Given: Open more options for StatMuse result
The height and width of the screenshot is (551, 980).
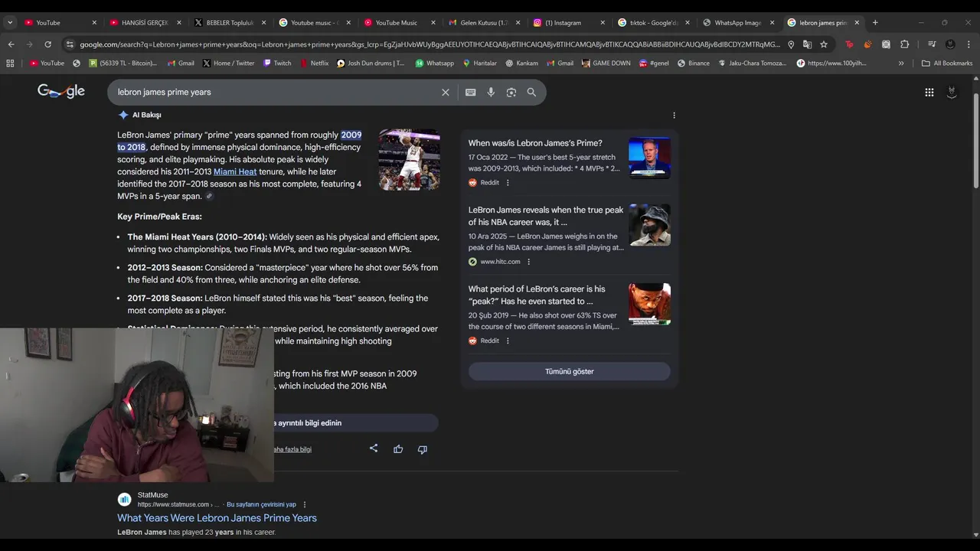Looking at the screenshot, I should point(305,505).
